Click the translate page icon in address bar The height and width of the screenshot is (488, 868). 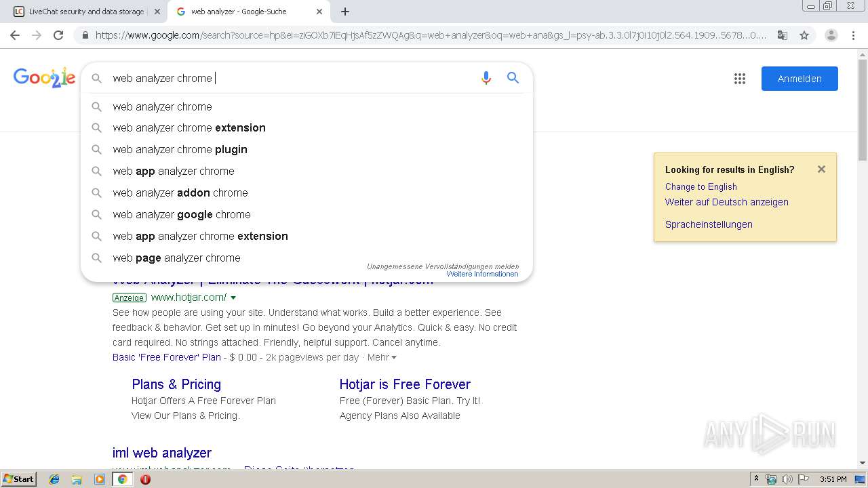(783, 35)
